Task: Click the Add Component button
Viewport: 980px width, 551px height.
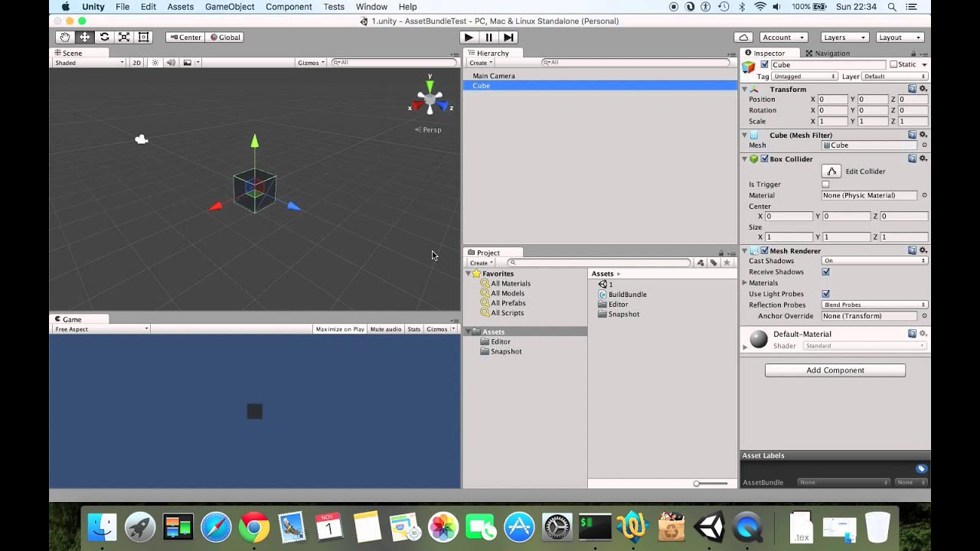Action: click(x=835, y=370)
